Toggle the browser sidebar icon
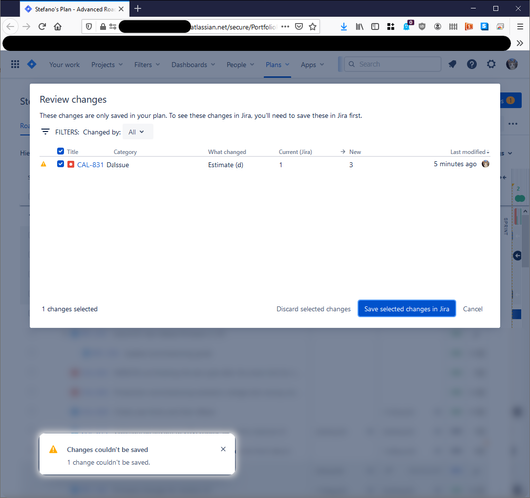Screen dimensions: 530x498 (375, 26)
